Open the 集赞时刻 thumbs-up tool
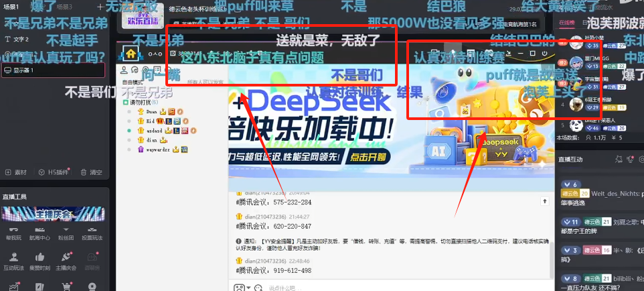This screenshot has width=644, height=291. point(40,261)
